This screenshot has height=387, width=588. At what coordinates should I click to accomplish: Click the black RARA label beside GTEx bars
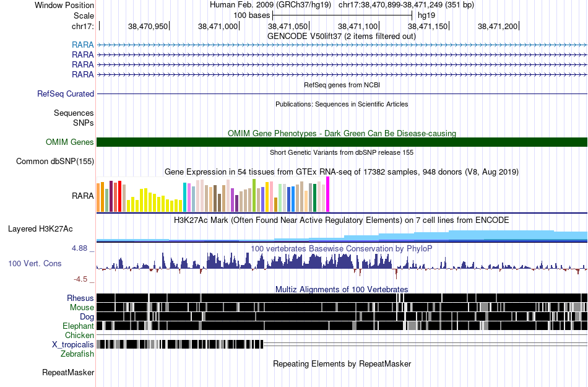pyautogui.click(x=82, y=196)
